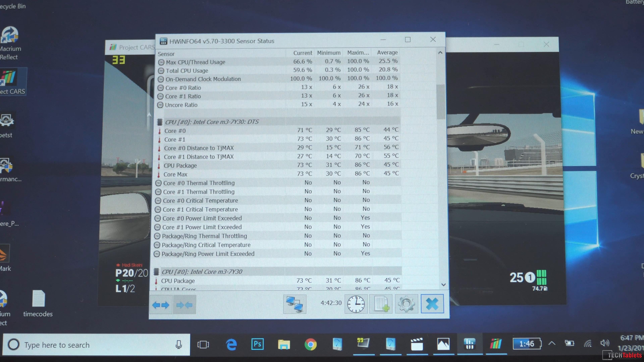Image resolution: width=644 pixels, height=362 pixels.
Task: Click the collapse columns inward arrows button in HWiNFO
Action: tap(184, 305)
